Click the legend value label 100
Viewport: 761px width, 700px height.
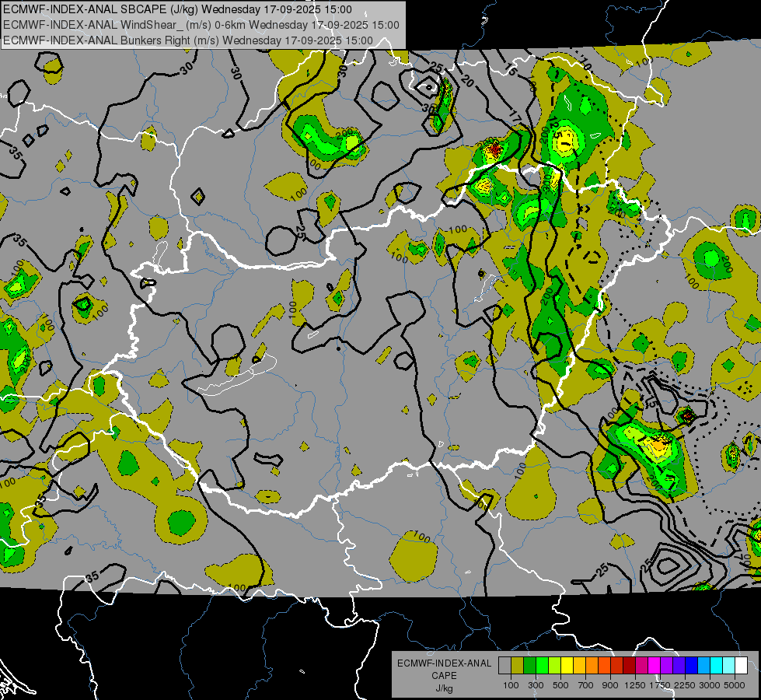[511, 685]
